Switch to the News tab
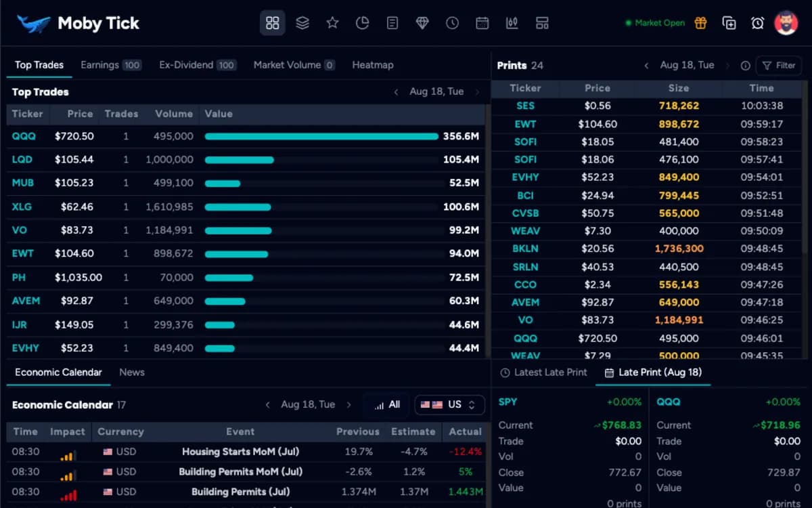 pos(132,373)
